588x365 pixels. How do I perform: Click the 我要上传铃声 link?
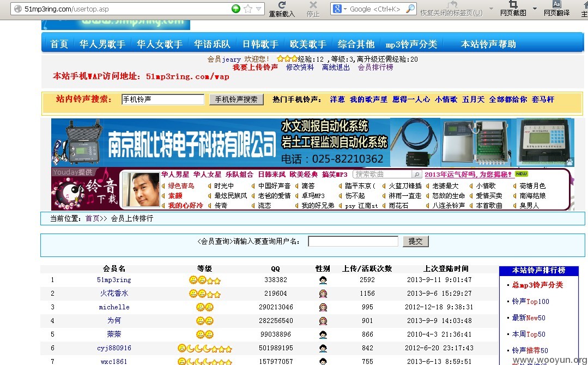click(255, 67)
